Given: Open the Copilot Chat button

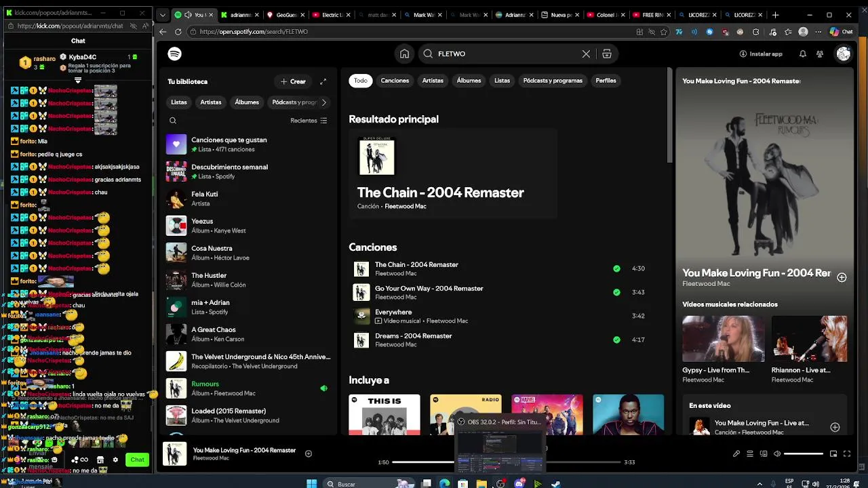Looking at the screenshot, I should pos(841,31).
